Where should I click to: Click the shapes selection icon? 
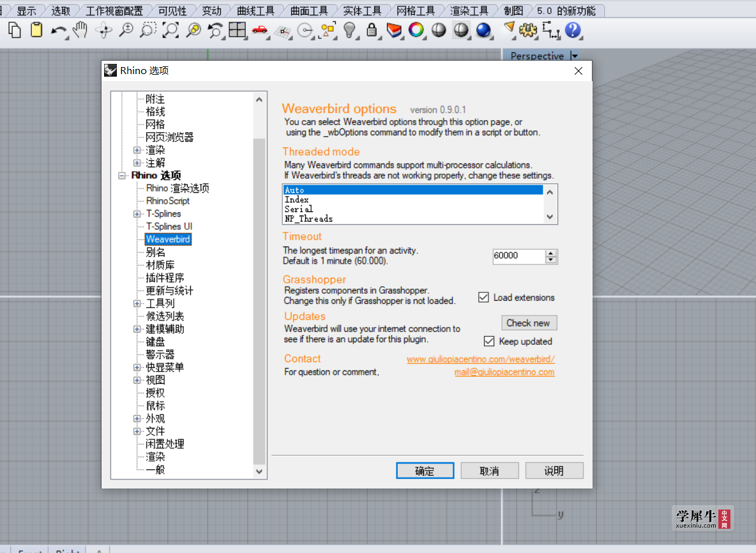click(x=328, y=31)
